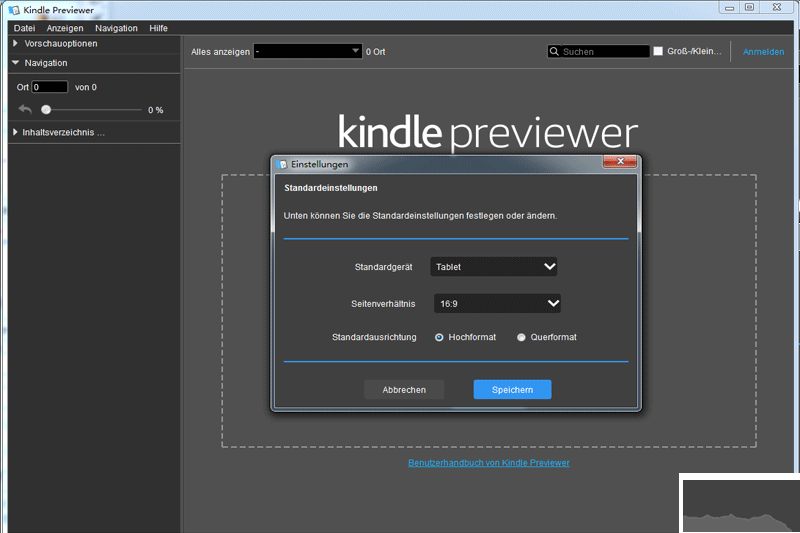Click the search magnifier icon

coord(554,52)
